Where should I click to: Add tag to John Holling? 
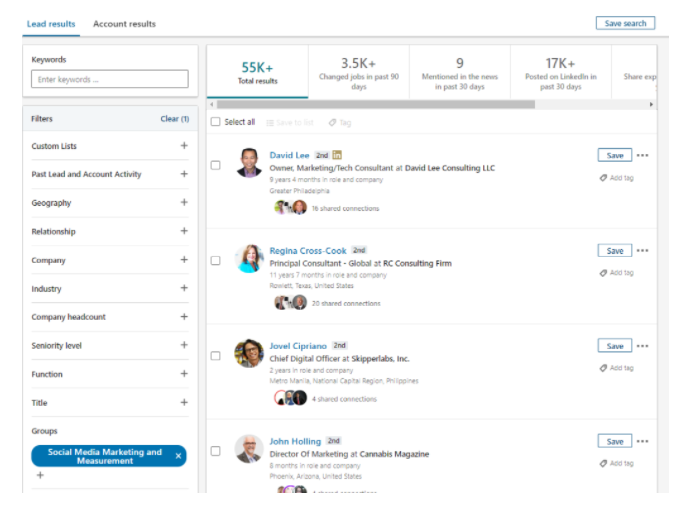coord(617,463)
